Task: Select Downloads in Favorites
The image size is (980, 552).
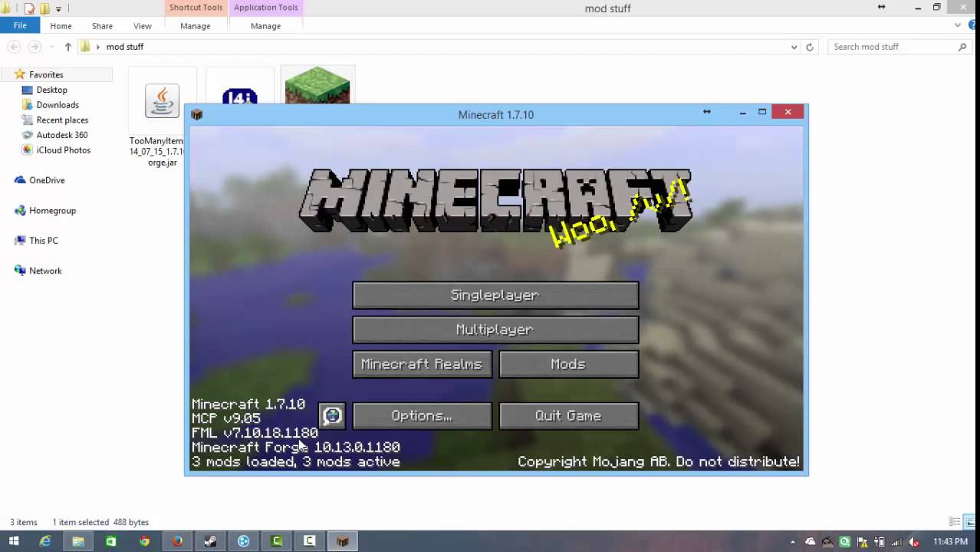Action: click(x=58, y=105)
